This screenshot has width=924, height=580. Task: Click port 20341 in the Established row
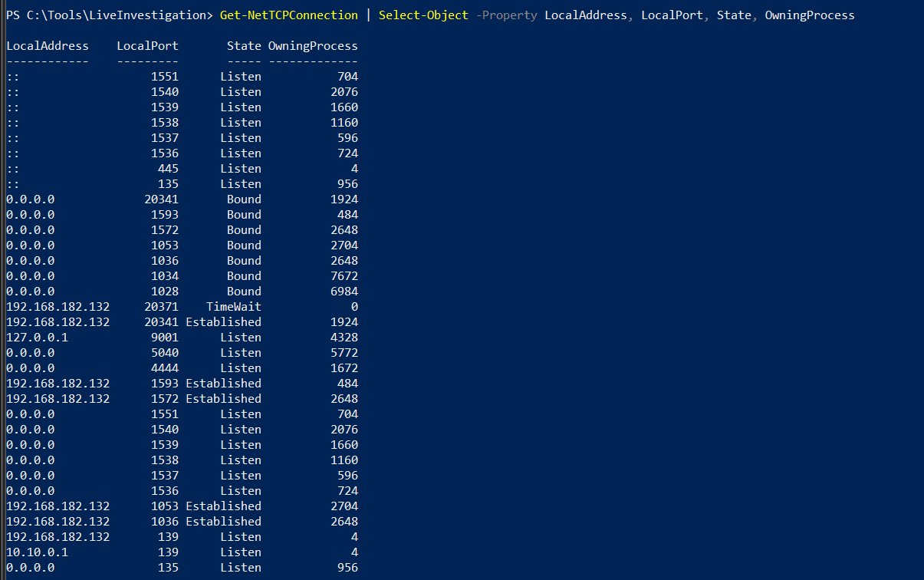coord(161,322)
